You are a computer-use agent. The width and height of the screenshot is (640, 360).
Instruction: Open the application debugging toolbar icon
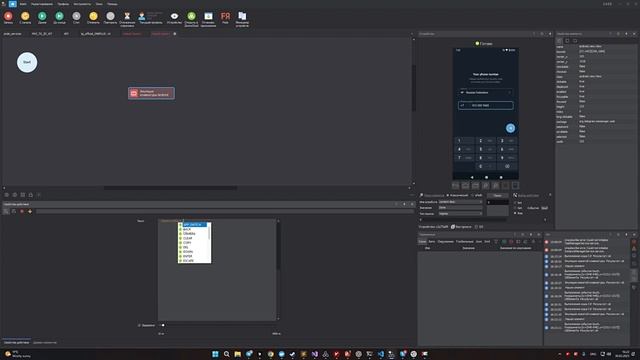coord(208,16)
